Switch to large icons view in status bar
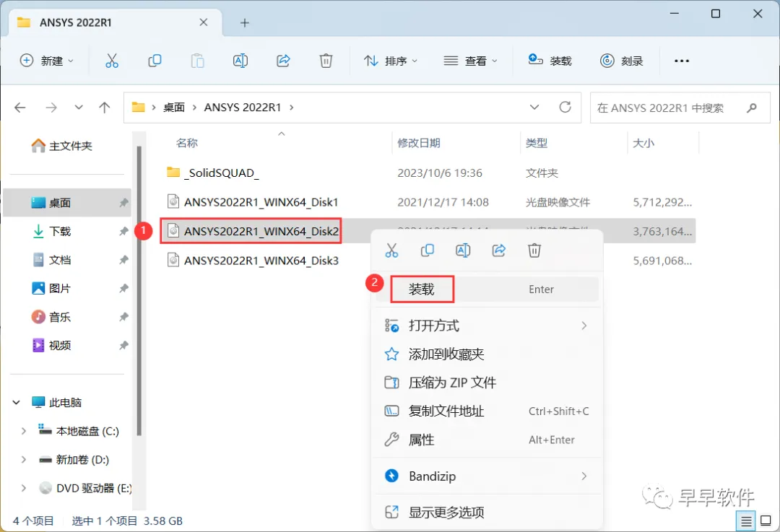This screenshot has height=532, width=780. (766, 521)
